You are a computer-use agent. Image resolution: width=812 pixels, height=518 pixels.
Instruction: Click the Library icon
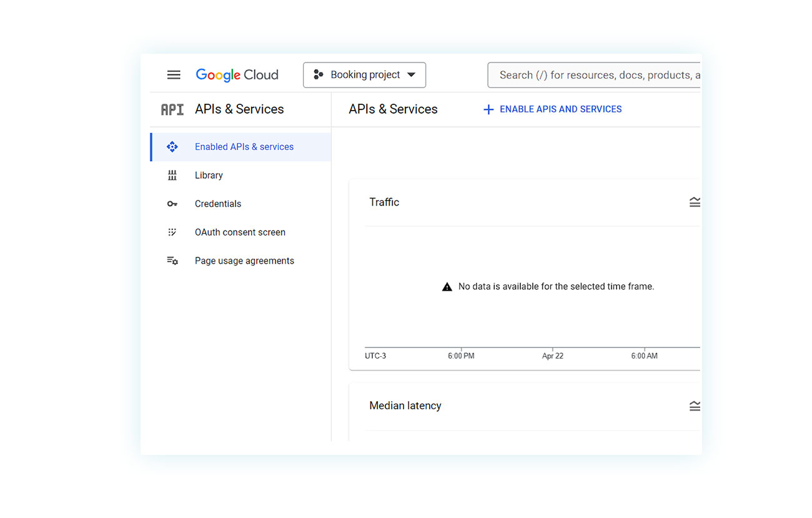[172, 176]
